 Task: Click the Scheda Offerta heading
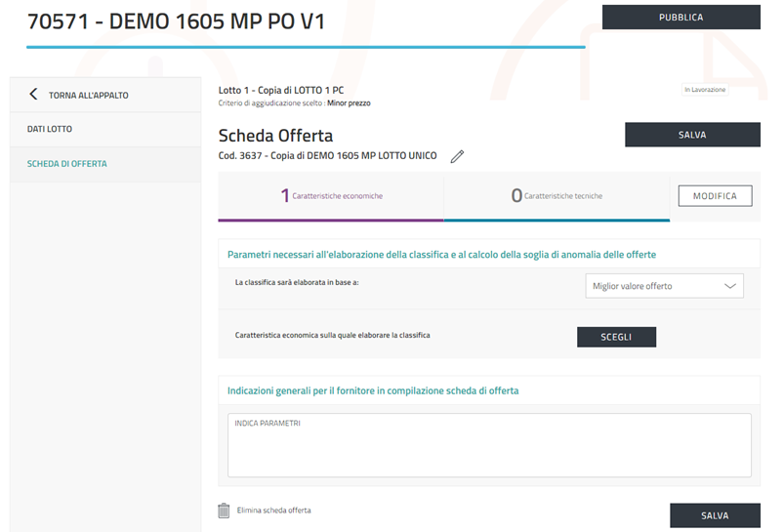(275, 136)
